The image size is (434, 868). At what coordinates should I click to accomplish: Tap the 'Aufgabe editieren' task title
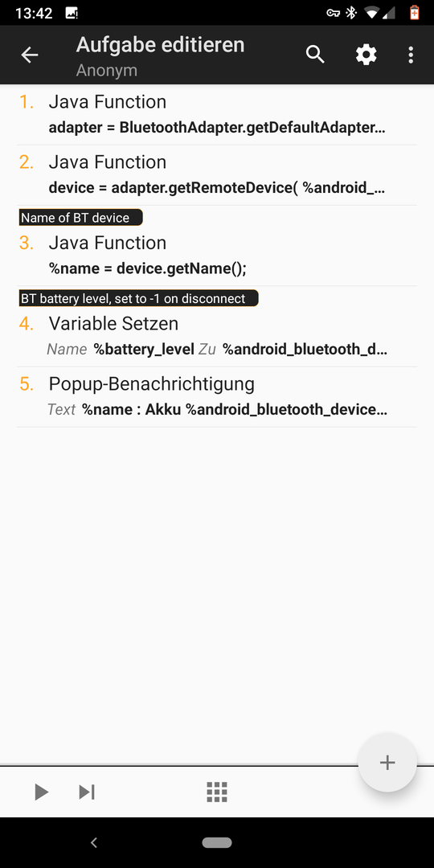[x=160, y=45]
